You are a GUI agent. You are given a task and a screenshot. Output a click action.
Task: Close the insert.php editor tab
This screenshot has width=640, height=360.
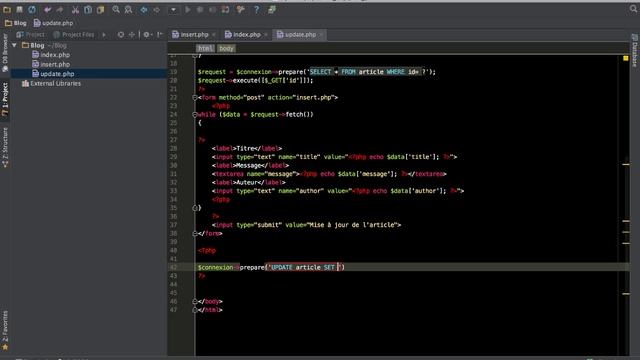click(x=213, y=35)
